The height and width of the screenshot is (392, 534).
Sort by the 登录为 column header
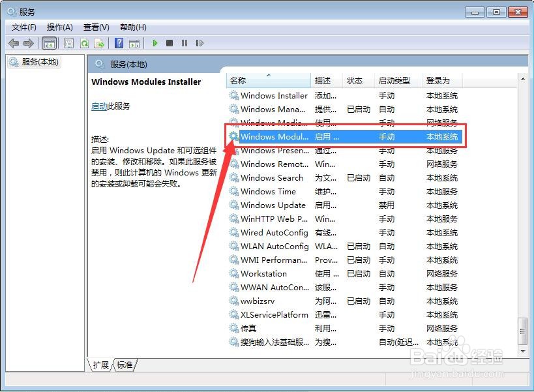pos(442,81)
